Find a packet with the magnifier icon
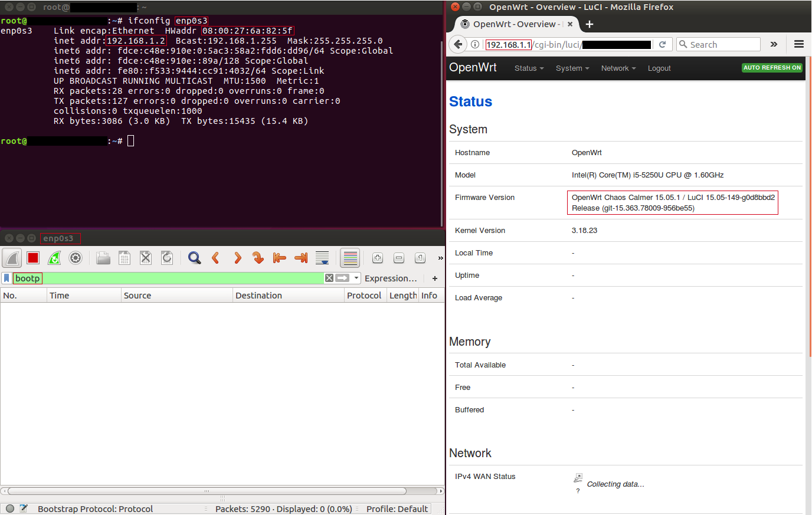This screenshot has width=812, height=515. click(x=194, y=258)
